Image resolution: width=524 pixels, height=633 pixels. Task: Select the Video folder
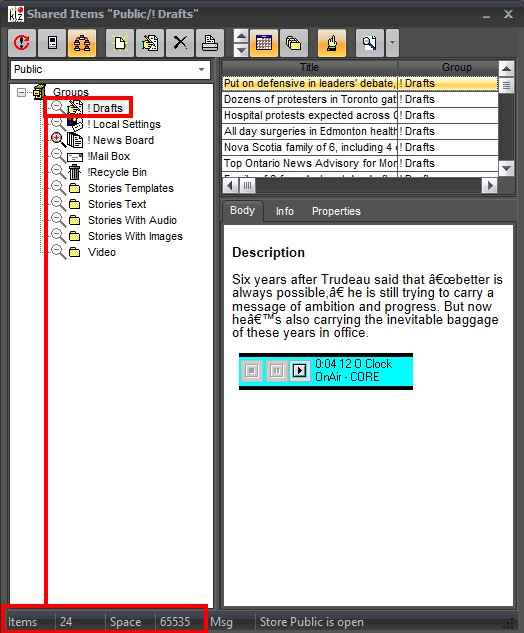tap(102, 252)
